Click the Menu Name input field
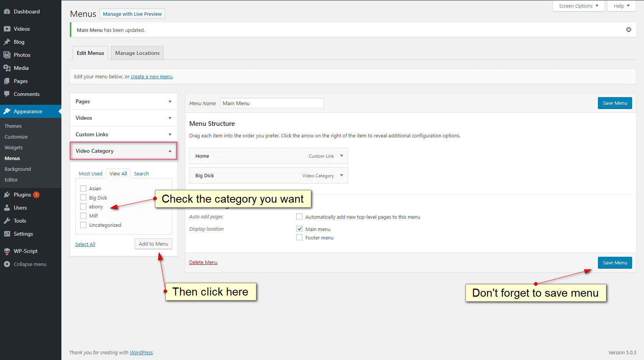The image size is (644, 360). click(x=272, y=103)
